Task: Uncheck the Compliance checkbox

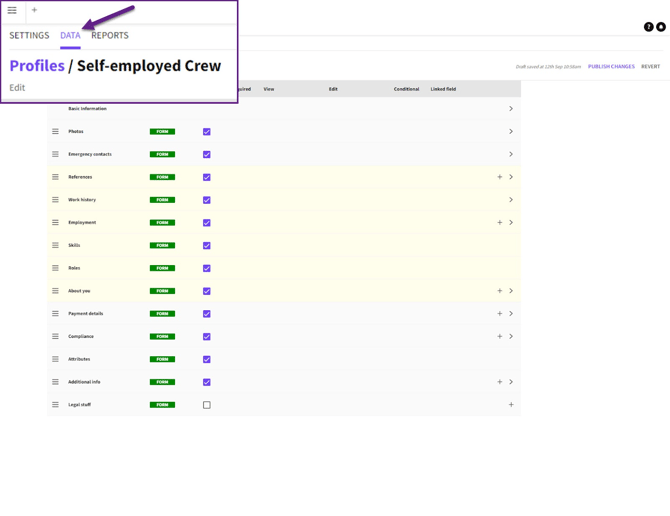Action: tap(207, 337)
